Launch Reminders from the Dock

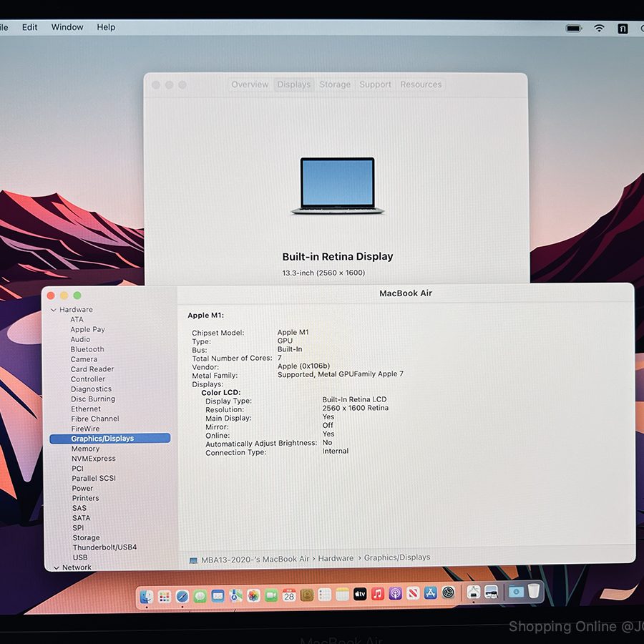324,595
